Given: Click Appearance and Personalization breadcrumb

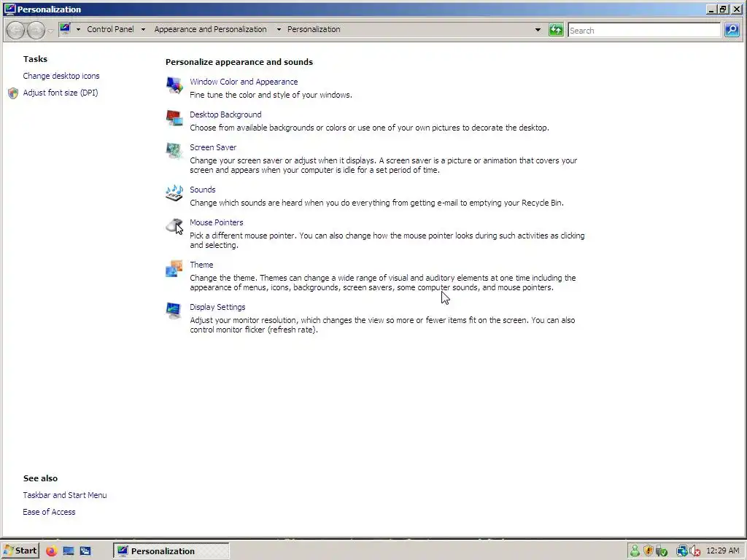Looking at the screenshot, I should coord(210,29).
